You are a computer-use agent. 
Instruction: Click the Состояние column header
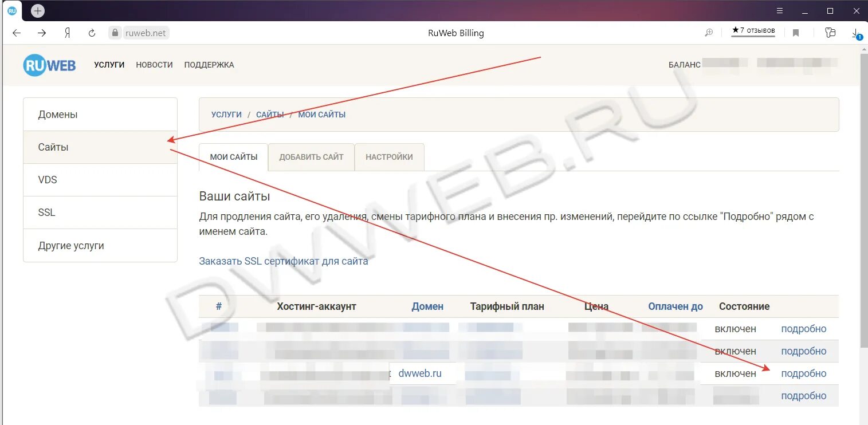pos(744,306)
